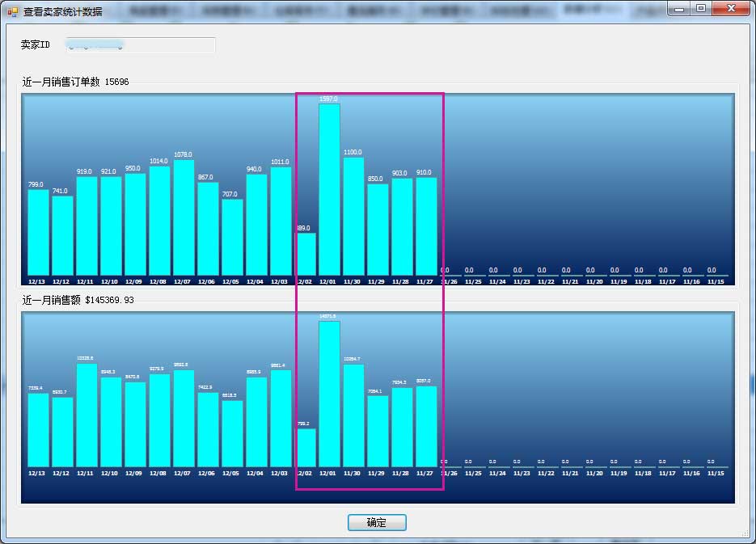Click the 近一月销售额 label
The width and height of the screenshot is (756, 544).
point(50,300)
